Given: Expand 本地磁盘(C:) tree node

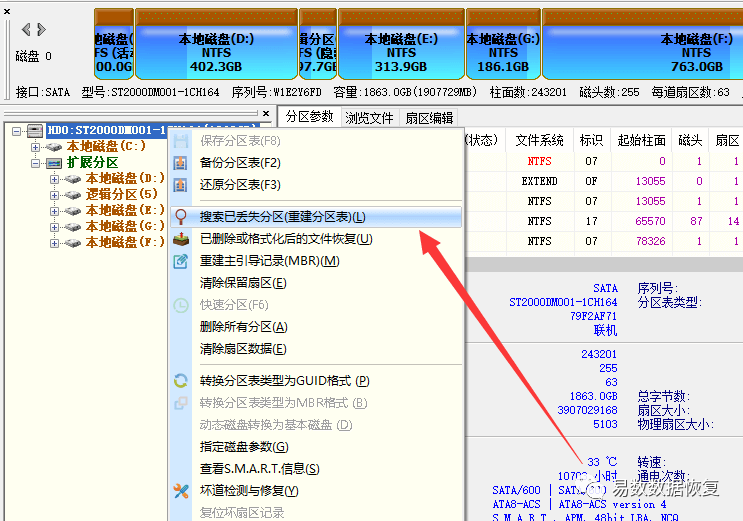Looking at the screenshot, I should 35,147.
